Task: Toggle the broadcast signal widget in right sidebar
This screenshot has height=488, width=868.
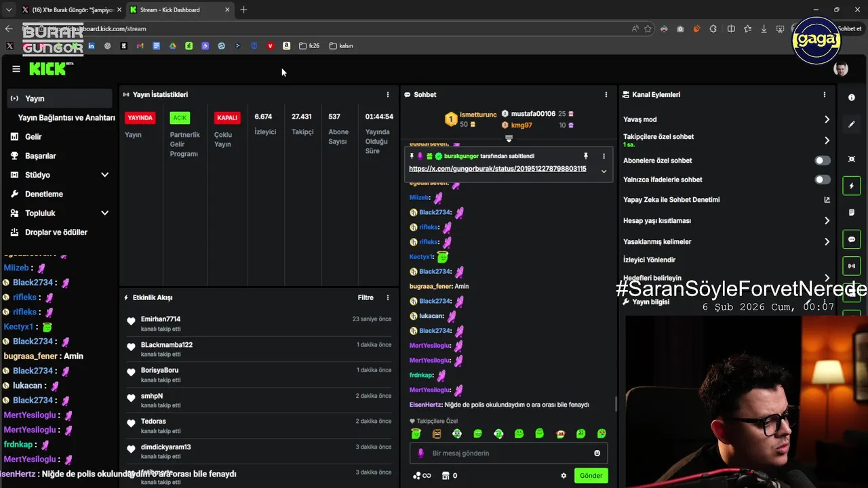Action: pos(852,266)
